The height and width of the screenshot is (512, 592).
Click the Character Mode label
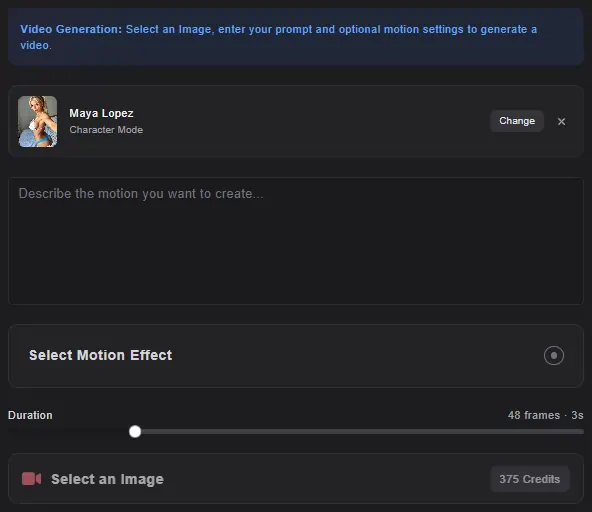point(106,130)
